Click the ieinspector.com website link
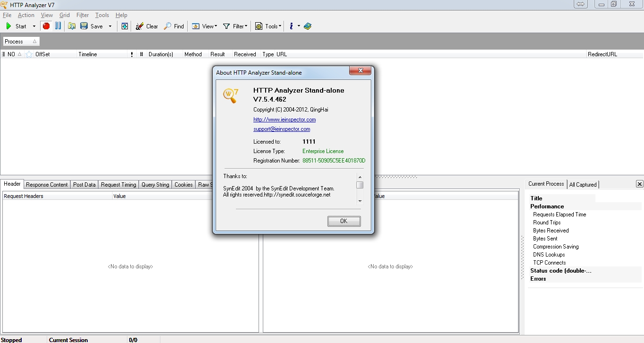Viewport: 644px width, 343px height. 284,120
